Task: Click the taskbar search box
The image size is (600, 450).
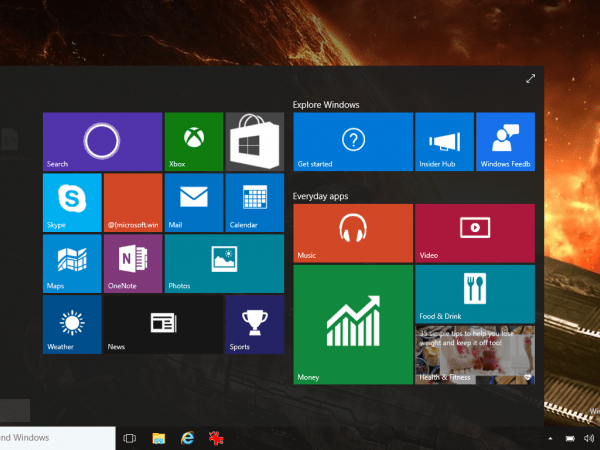Action: [57, 438]
